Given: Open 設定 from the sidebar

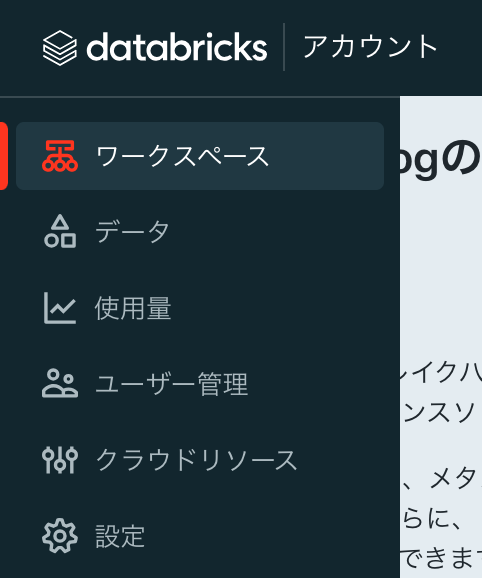Looking at the screenshot, I should [x=200, y=536].
